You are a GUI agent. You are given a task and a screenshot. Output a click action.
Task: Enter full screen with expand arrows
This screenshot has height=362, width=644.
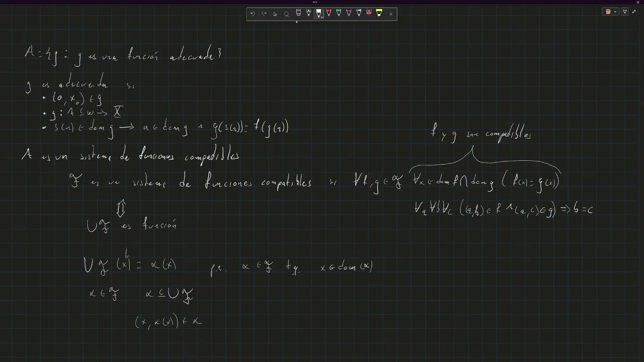tap(635, 12)
